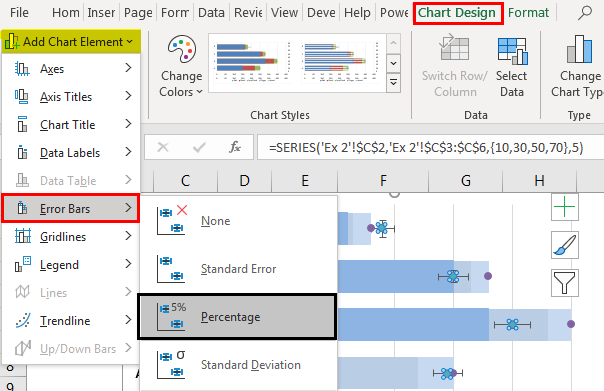
Task: Click the Gridlines menu icon
Action: 23,236
